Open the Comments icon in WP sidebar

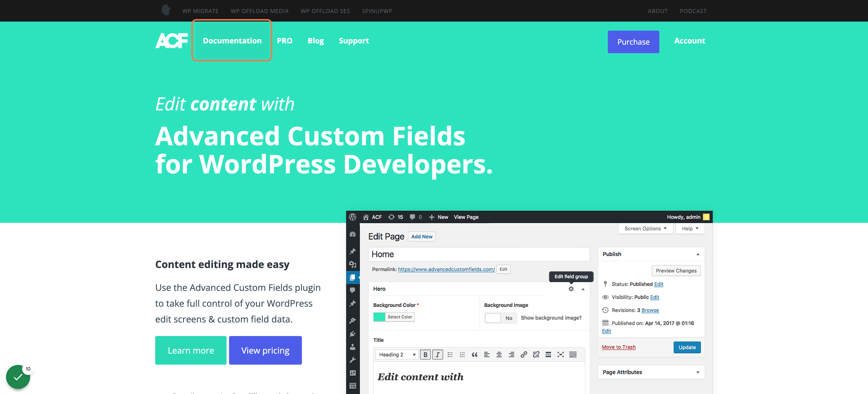click(x=353, y=290)
